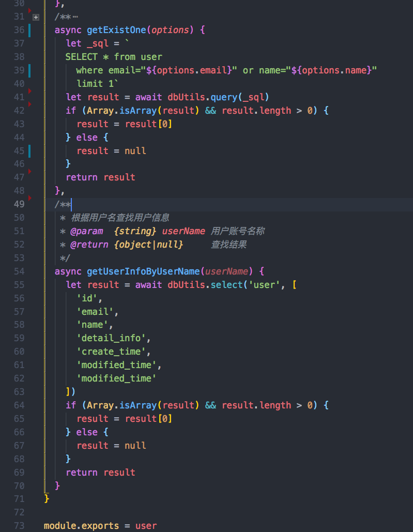The height and width of the screenshot is (532, 413).
Task: Click line number 54 in the gutter
Action: (19, 271)
